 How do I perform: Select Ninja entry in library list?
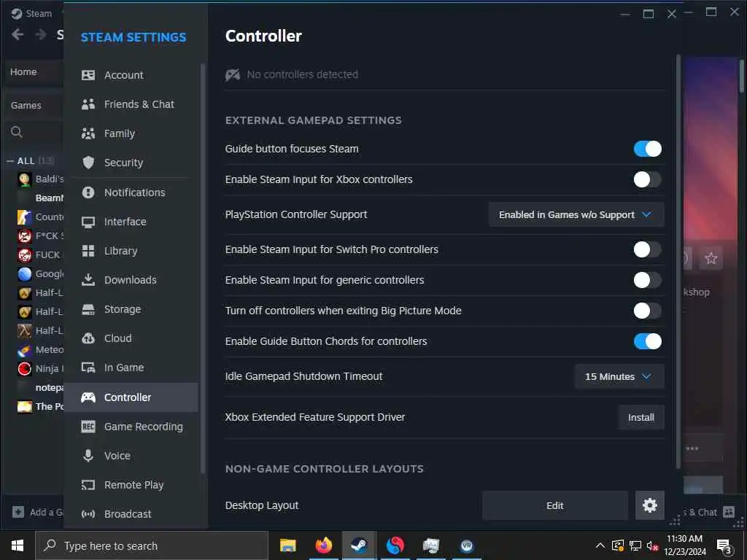click(x=40, y=368)
